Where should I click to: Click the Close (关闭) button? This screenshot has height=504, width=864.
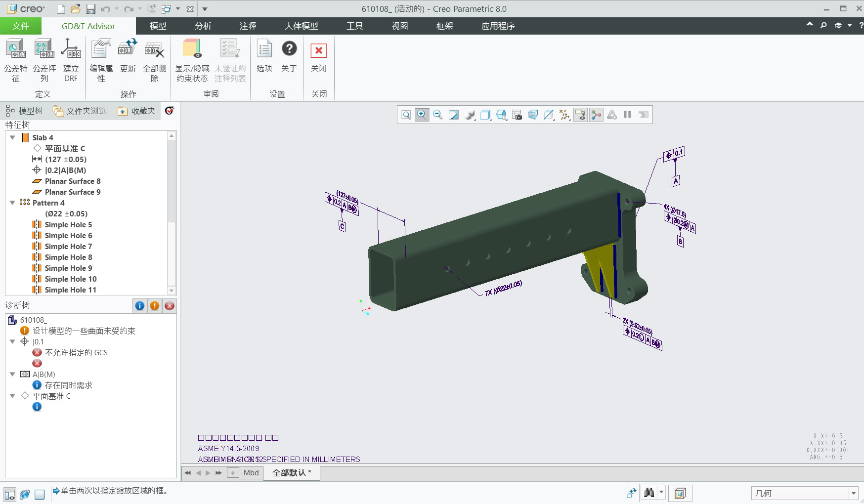(319, 51)
